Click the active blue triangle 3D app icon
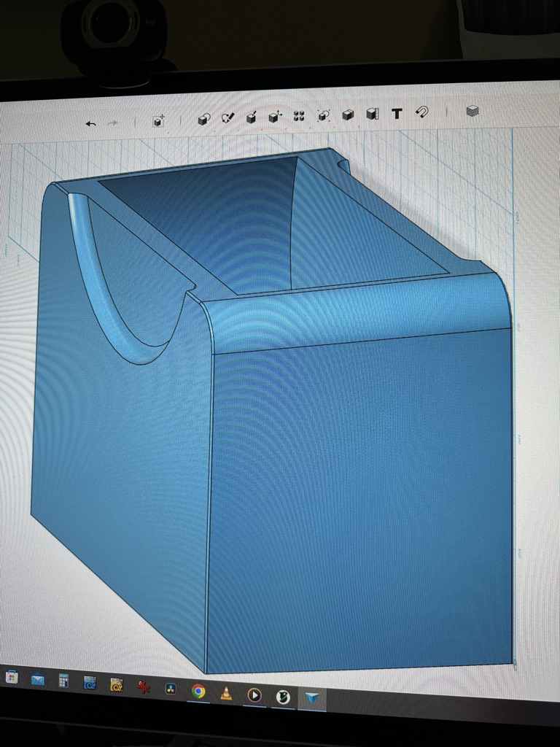The image size is (560, 747). 312,699
